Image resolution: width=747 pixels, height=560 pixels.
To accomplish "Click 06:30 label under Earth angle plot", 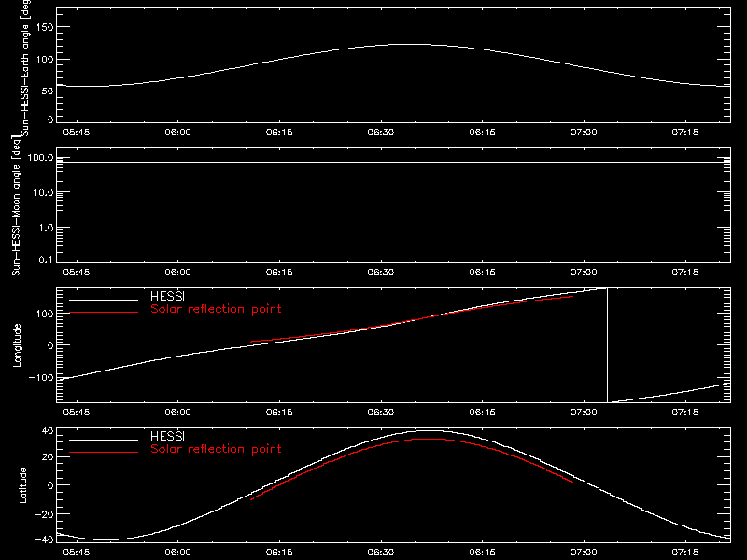I will coord(381,133).
